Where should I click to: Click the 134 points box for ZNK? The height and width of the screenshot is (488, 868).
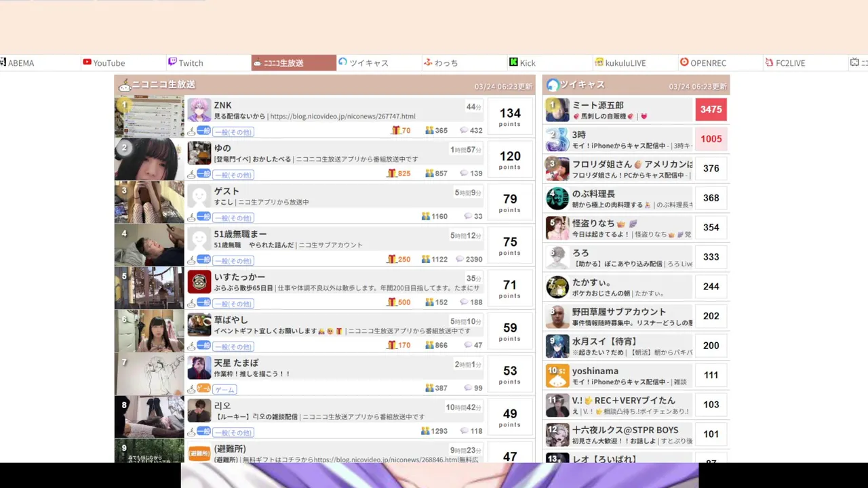tap(510, 117)
